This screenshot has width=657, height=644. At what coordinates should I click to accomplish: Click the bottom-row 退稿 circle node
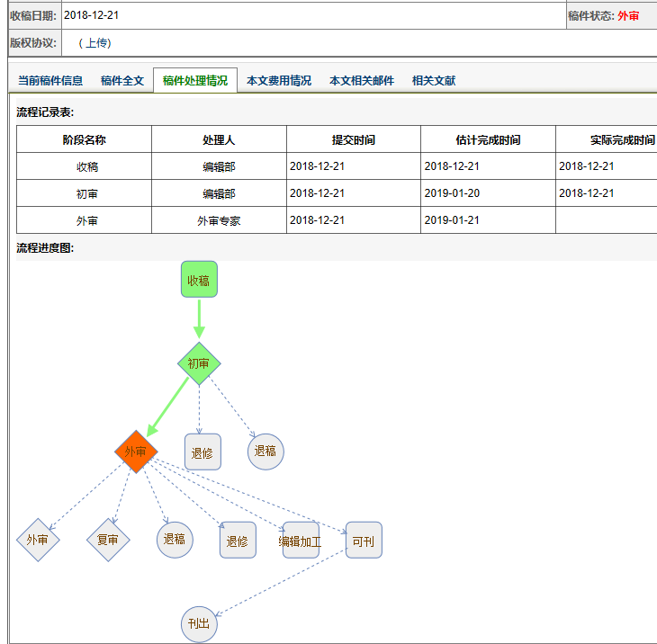(175, 540)
